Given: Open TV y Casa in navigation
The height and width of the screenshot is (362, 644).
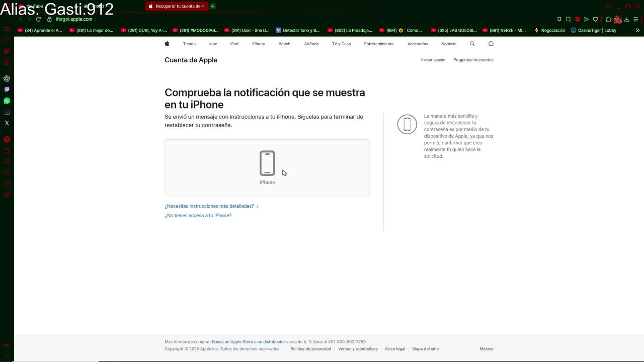Looking at the screenshot, I should tap(341, 44).
